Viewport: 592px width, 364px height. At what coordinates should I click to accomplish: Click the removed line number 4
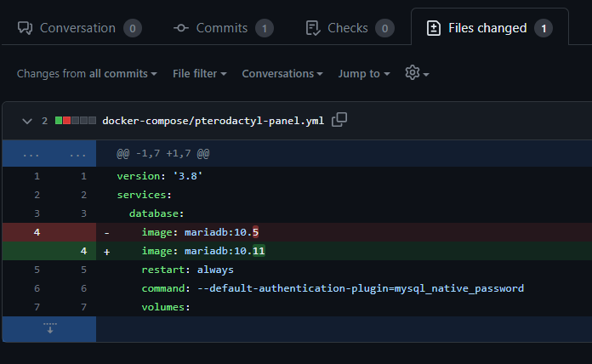click(37, 231)
